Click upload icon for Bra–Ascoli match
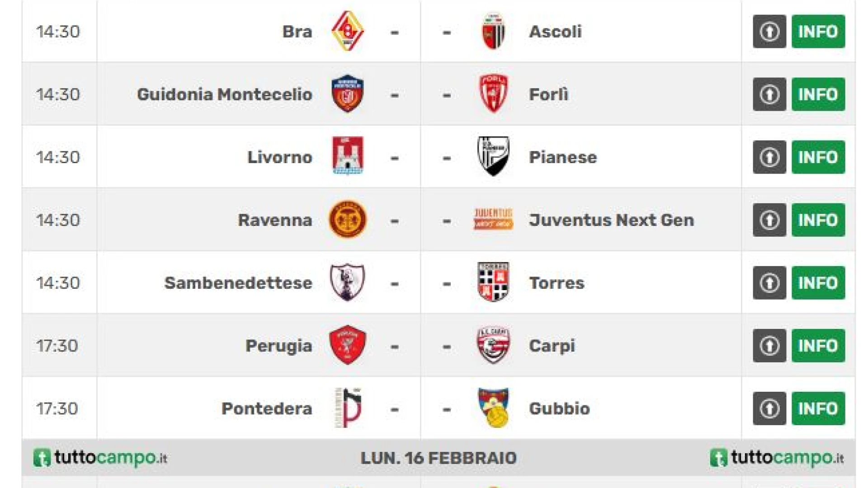This screenshot has width=868, height=488. pos(769,32)
